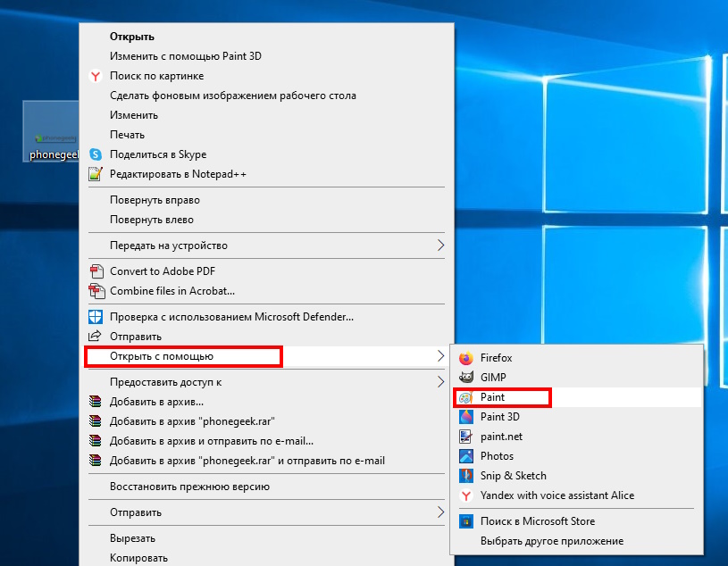Click the Combine files in Acrobat icon
The height and width of the screenshot is (566, 728).
96,291
